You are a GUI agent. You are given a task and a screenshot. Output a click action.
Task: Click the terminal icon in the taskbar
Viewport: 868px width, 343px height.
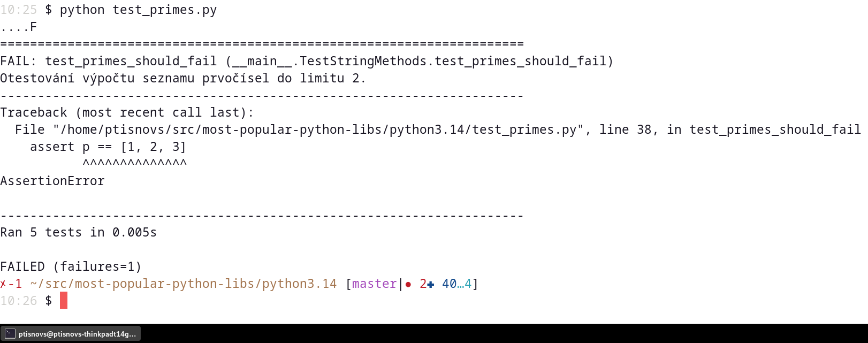[10, 334]
